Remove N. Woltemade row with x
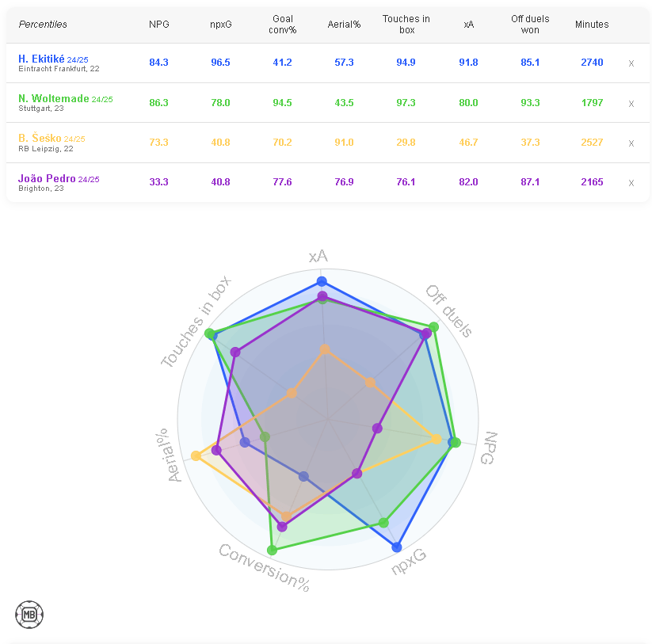The height and width of the screenshot is (644, 652). 631,103
